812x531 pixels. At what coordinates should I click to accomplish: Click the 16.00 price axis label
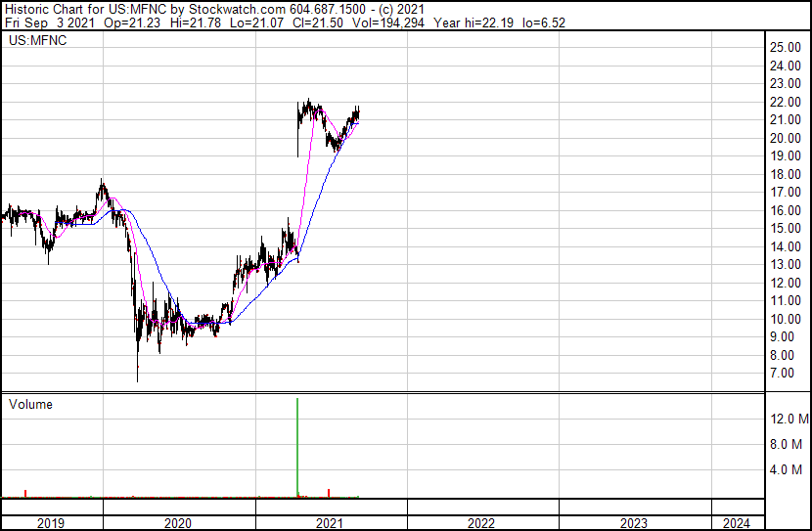pos(786,210)
